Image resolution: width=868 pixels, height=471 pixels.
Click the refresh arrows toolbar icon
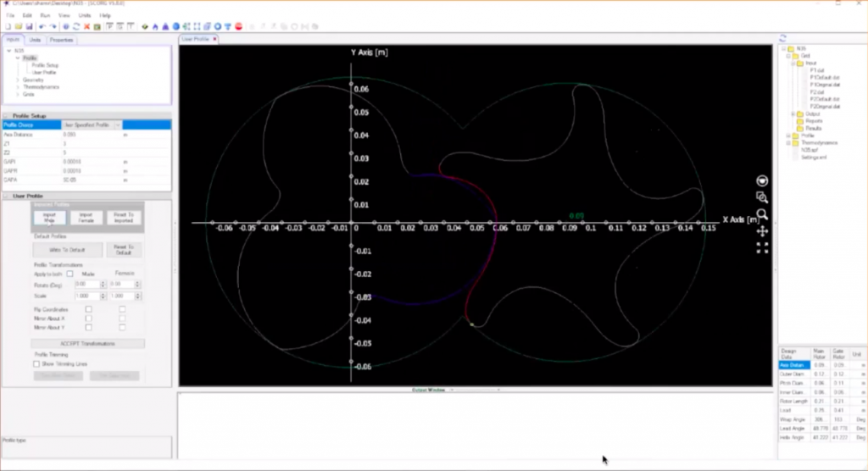point(76,26)
